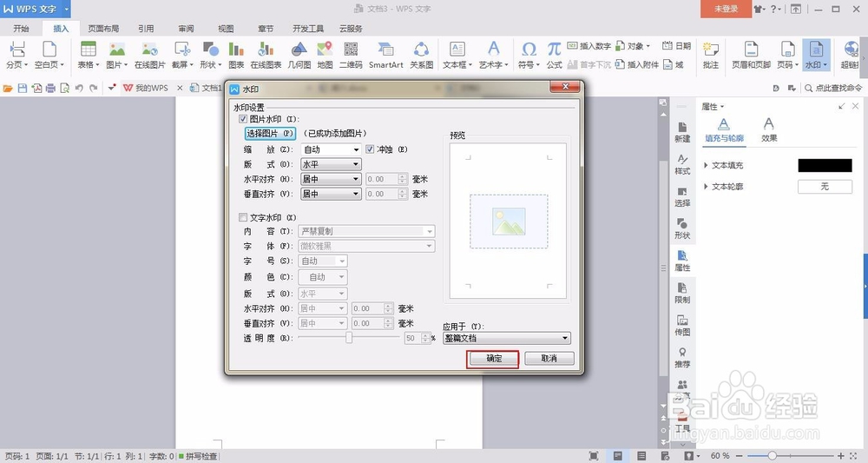Viewport: 868px width, 463px height.
Task: Insert a 二维码 QR code
Action: [351, 54]
